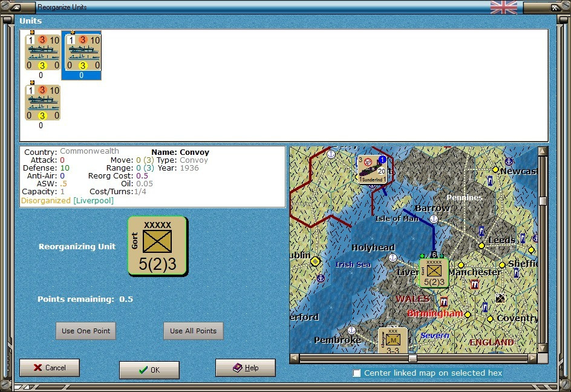The height and width of the screenshot is (392, 571).
Task: Open Help for Reorganize Units
Action: [x=246, y=368]
